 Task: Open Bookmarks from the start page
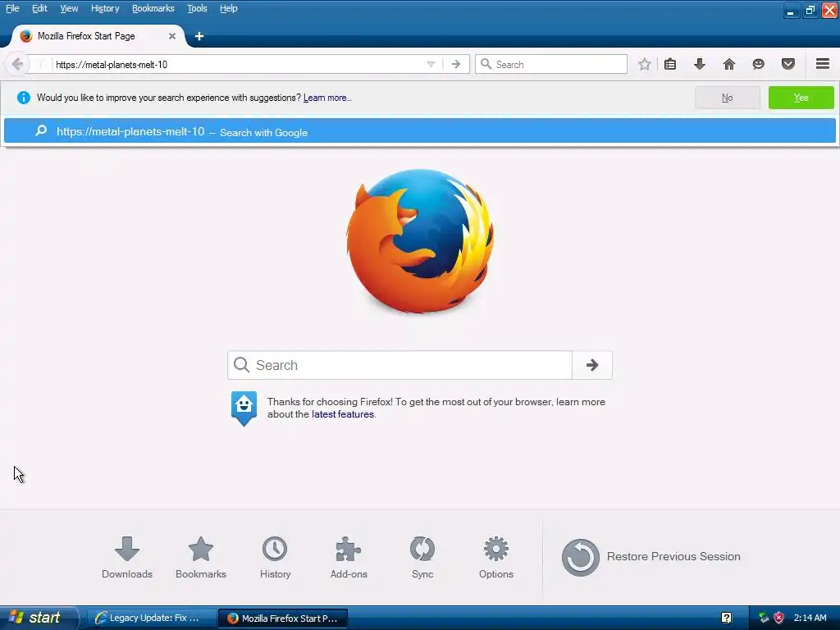[201, 557]
